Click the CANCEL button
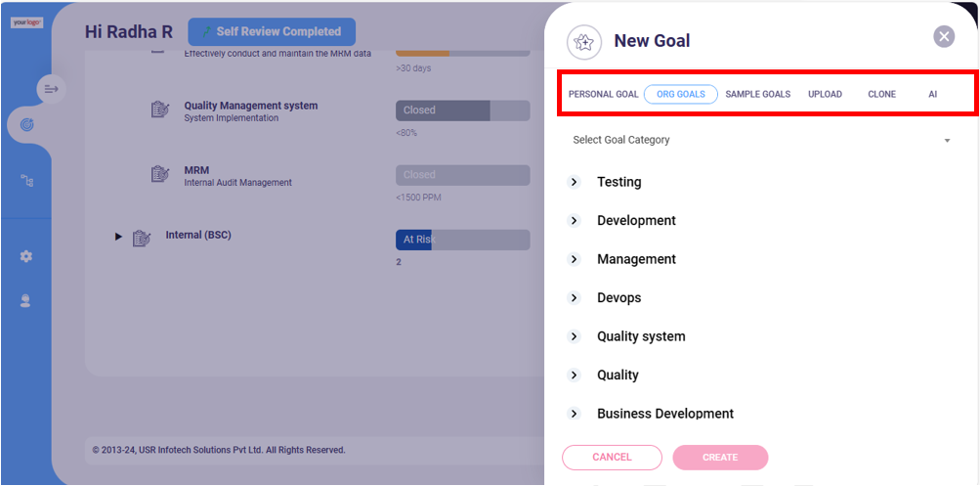 pyautogui.click(x=612, y=458)
